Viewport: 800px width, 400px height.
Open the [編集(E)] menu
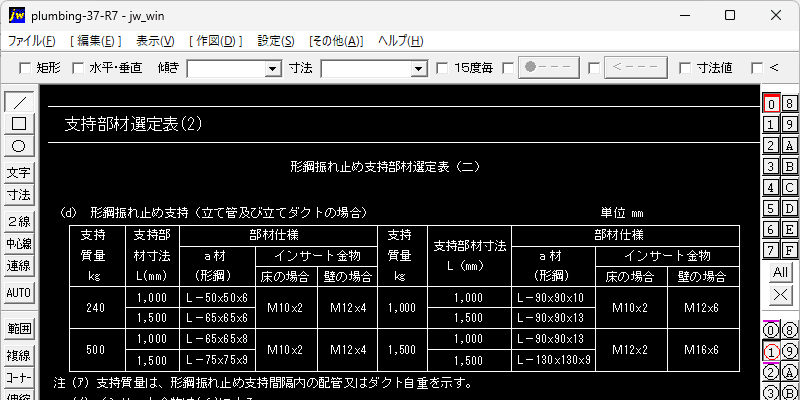click(95, 41)
